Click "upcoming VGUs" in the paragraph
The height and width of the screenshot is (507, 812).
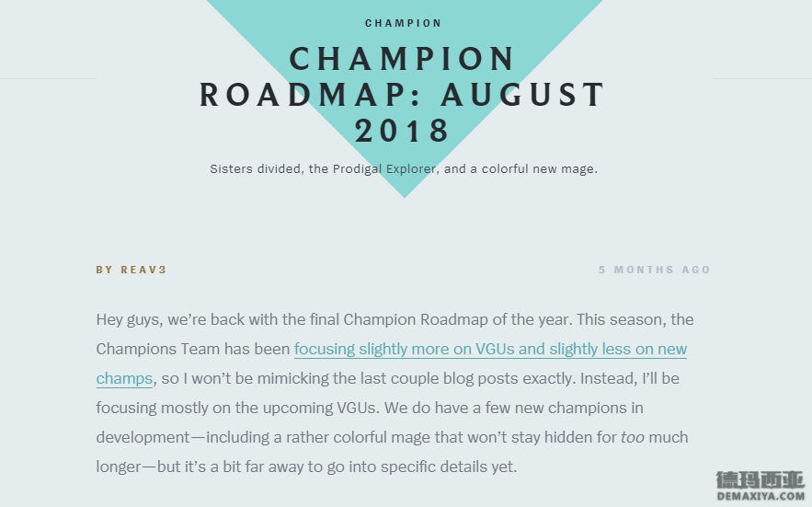319,408
